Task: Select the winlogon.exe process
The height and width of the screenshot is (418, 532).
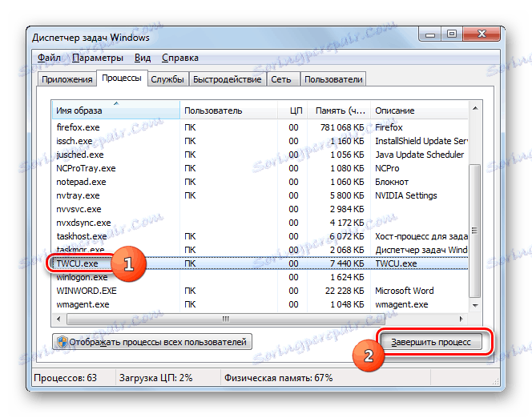Action: click(260, 277)
